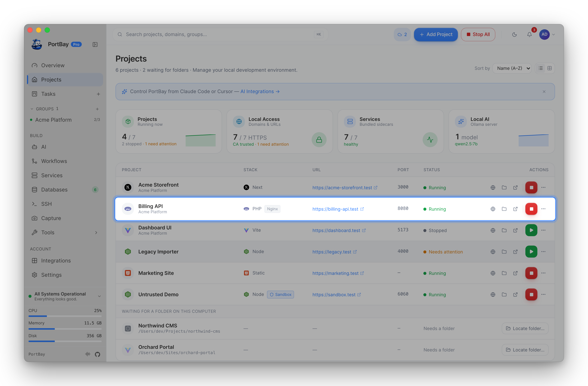Collapse the sidebar panel icon
The width and height of the screenshot is (588, 386).
point(95,44)
